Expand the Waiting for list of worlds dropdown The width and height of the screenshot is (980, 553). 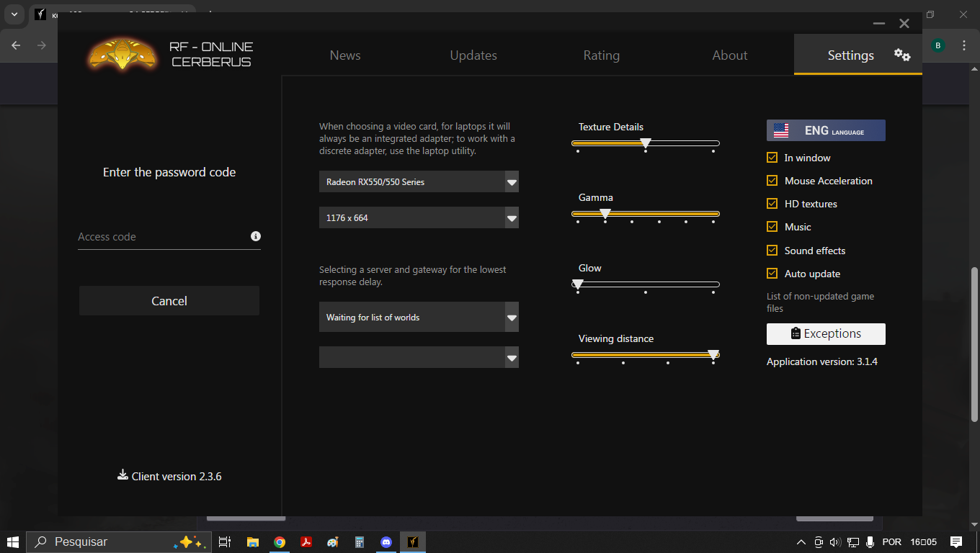point(512,318)
